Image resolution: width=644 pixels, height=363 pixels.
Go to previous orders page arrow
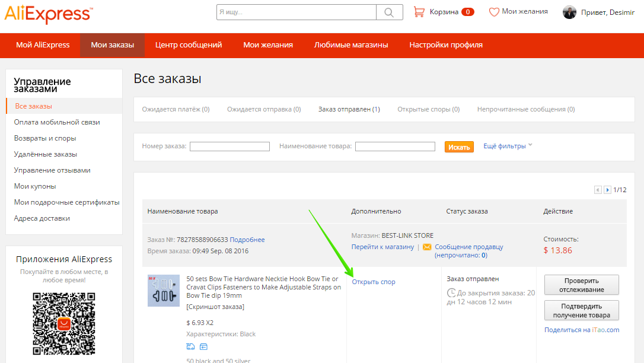[x=598, y=190]
